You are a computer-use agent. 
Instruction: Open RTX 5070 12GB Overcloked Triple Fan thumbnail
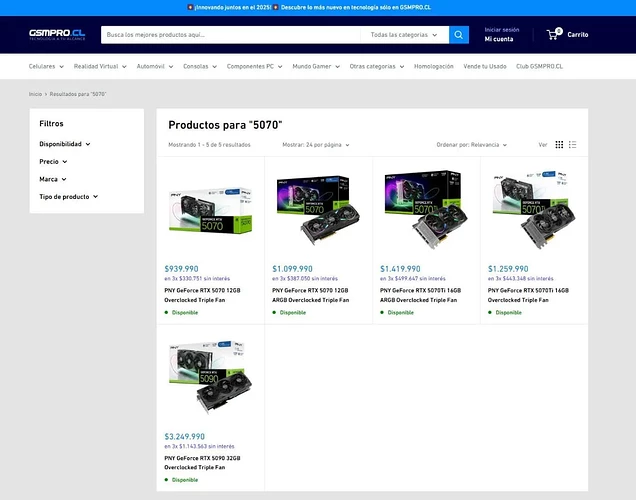211,210
